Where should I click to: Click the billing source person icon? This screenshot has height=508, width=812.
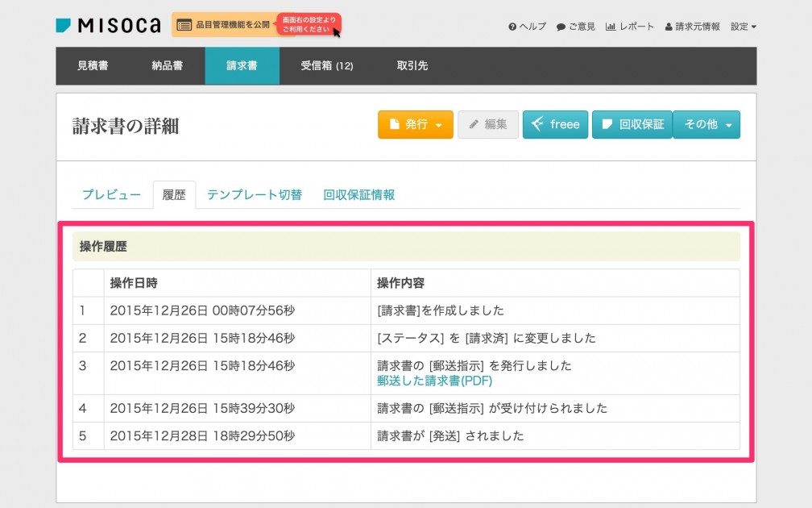coord(669,27)
